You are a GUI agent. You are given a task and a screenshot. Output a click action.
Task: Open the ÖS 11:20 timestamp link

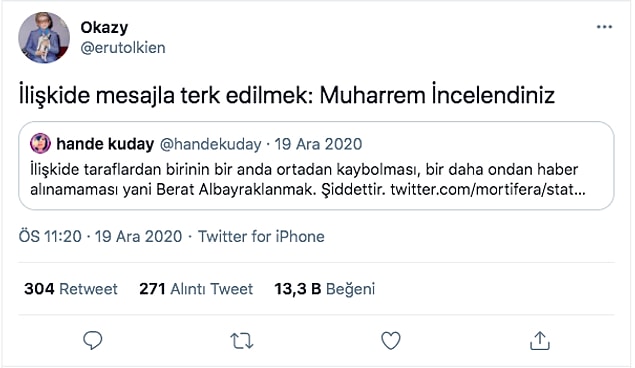coord(50,236)
